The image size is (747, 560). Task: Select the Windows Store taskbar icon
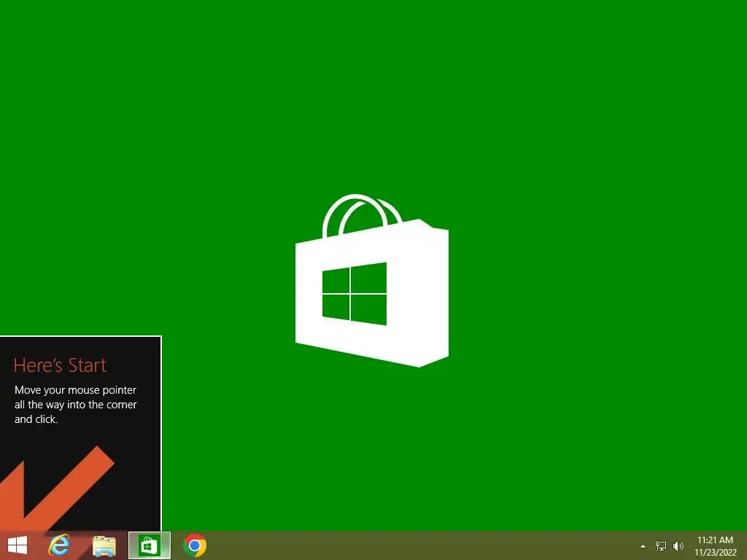point(149,545)
